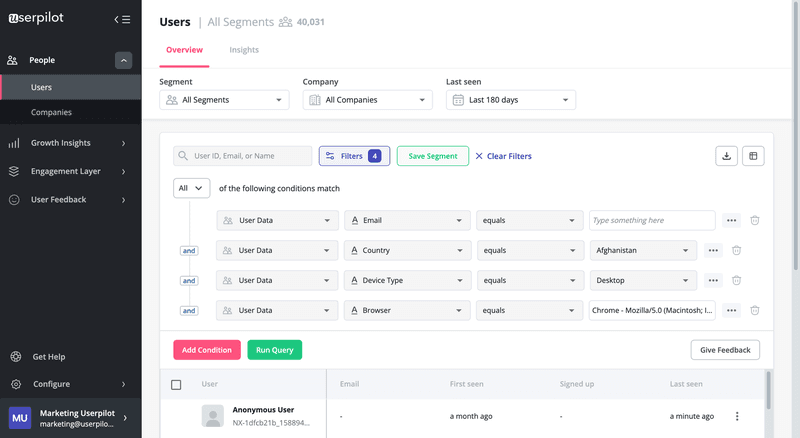Open the Country attribute dropdown

pyautogui.click(x=407, y=251)
